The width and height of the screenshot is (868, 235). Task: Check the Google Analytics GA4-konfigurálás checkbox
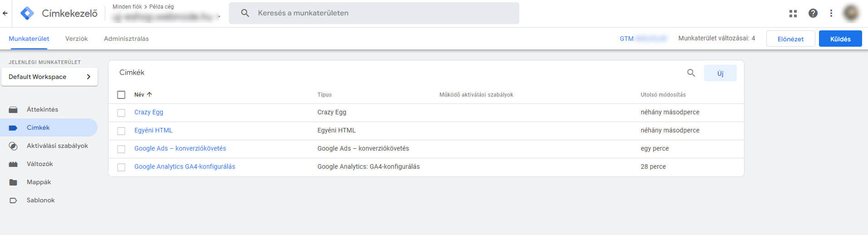121,167
